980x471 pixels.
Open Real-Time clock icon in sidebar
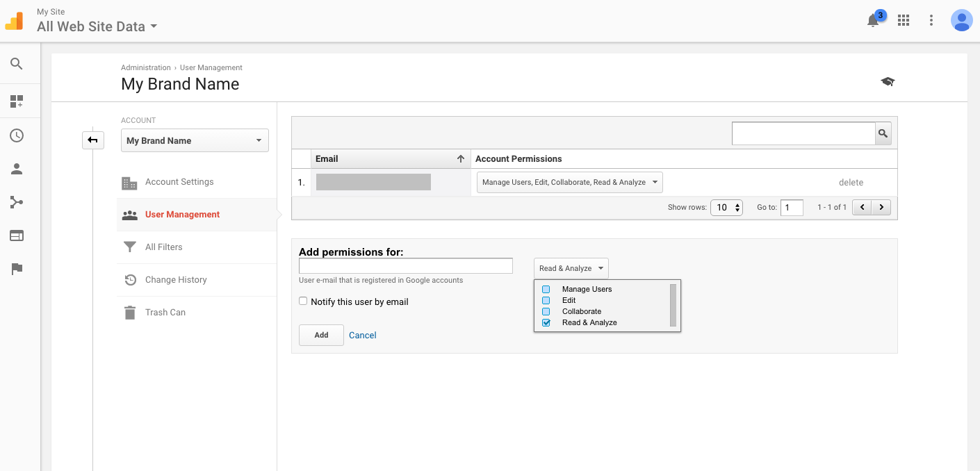coord(17,135)
